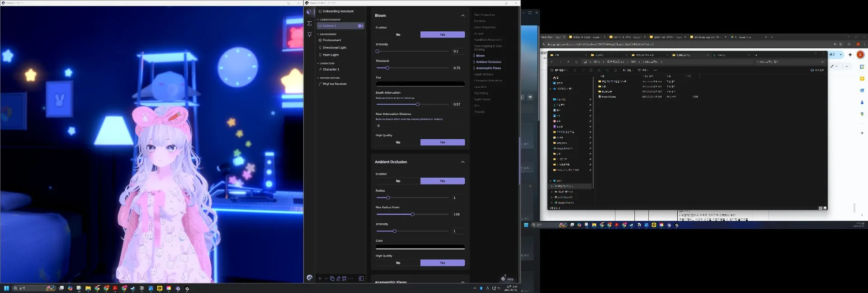
Task: Click the duplicate asset icon
Action: 332,279
